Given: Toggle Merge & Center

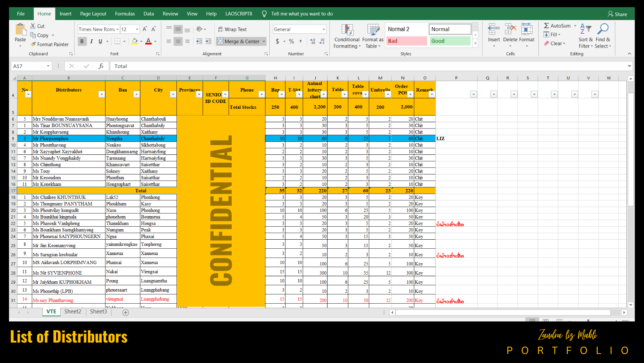Looking at the screenshot, I should coord(239,41).
